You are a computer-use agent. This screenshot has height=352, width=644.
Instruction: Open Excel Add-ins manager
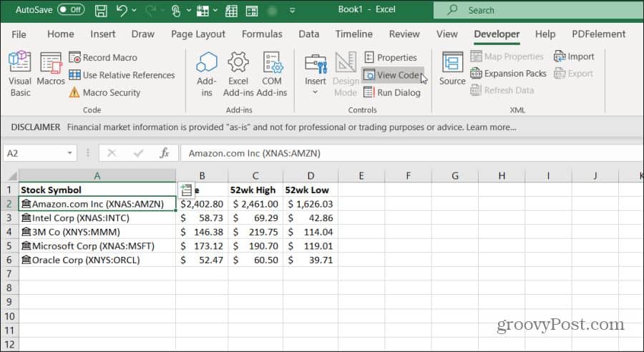(x=238, y=74)
